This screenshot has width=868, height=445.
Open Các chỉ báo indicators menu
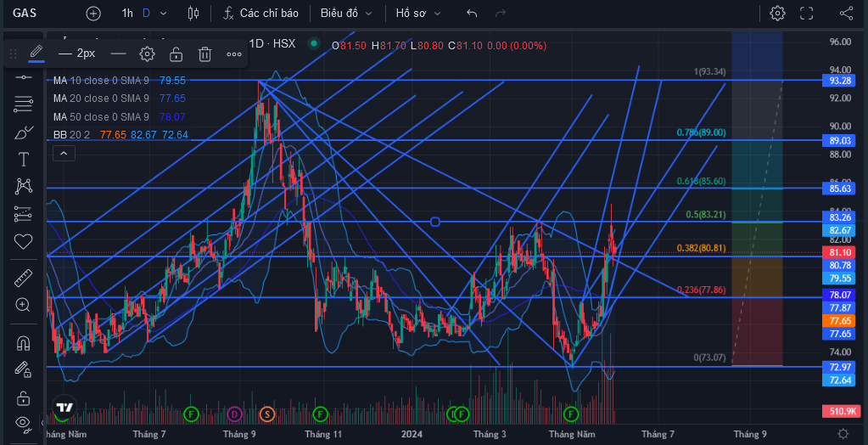(261, 14)
